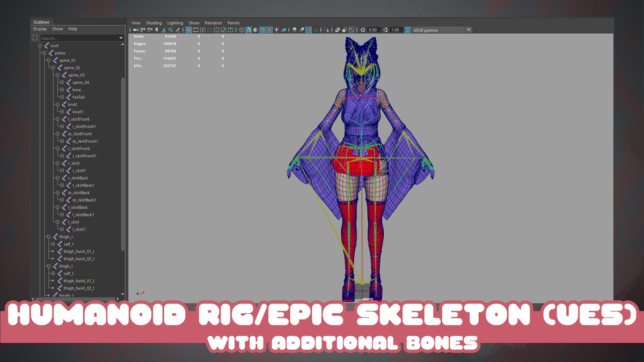644x362 pixels.
Task: Click the gamma value field 1.00
Action: (396, 30)
